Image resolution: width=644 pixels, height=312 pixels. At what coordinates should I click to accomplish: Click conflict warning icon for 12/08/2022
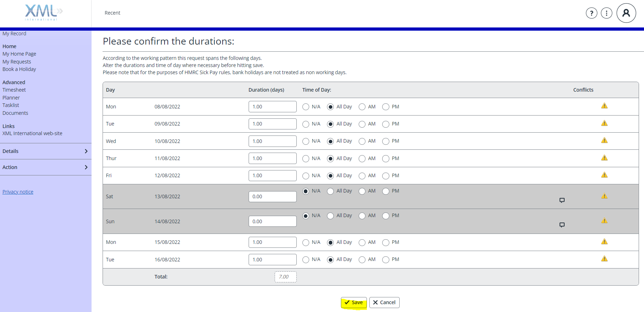(x=604, y=175)
